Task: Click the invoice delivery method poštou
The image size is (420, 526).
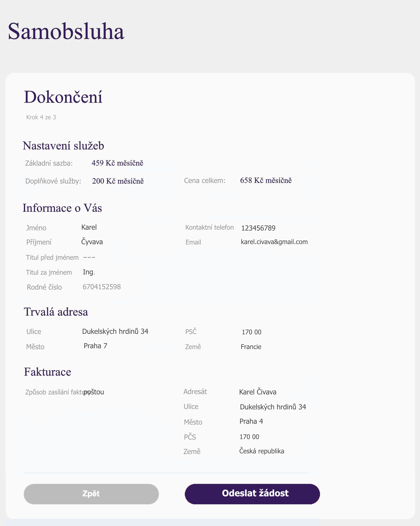Action: [94, 392]
